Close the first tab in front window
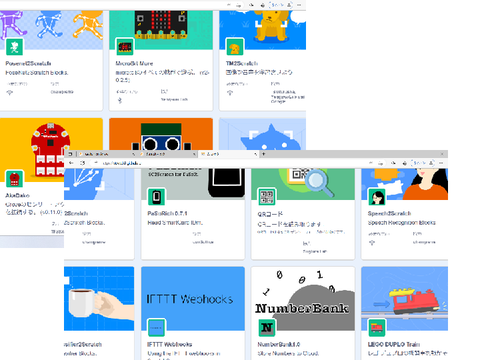 pos(134,154)
